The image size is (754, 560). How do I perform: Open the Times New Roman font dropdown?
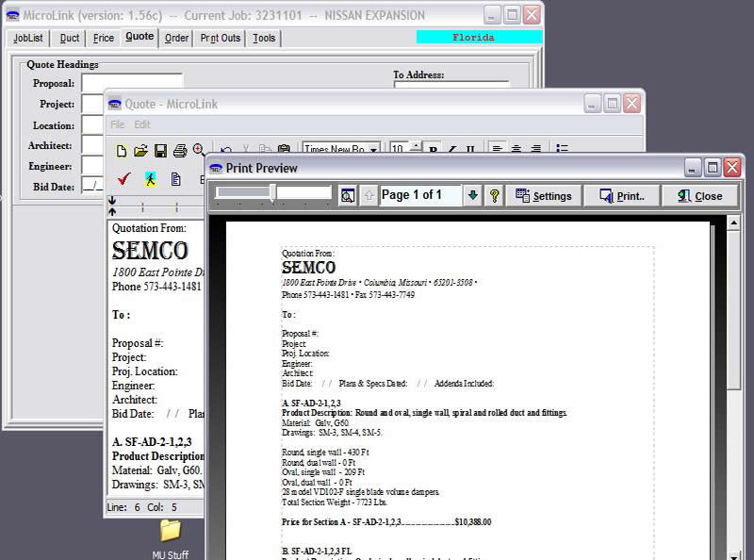[x=374, y=149]
